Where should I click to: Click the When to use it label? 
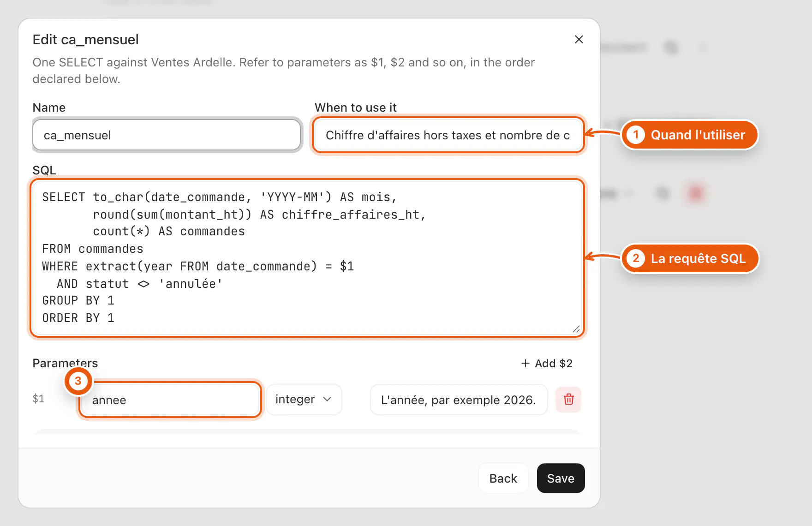click(x=355, y=108)
